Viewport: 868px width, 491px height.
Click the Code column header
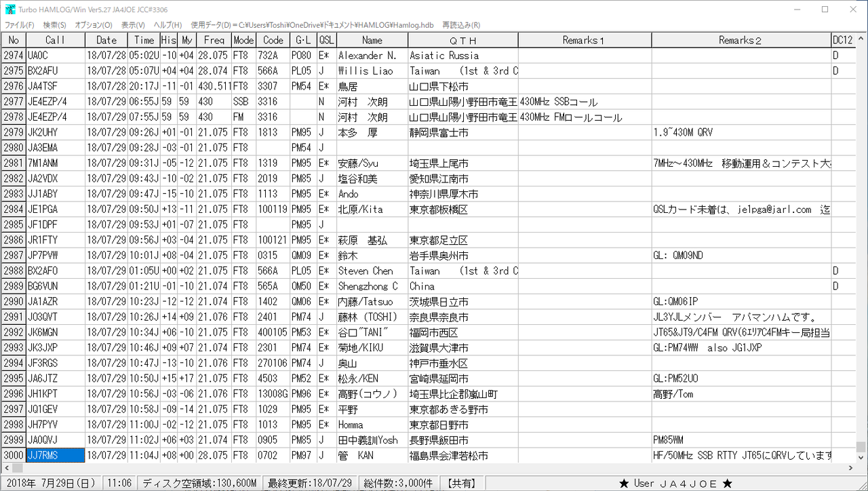273,40
